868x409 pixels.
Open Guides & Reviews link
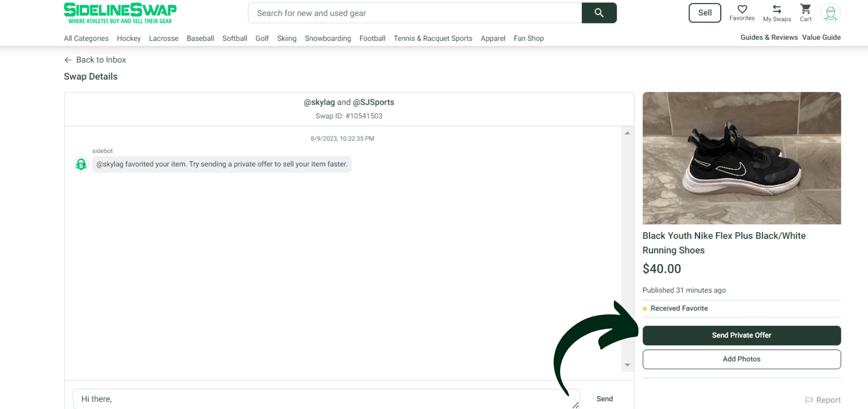(769, 37)
